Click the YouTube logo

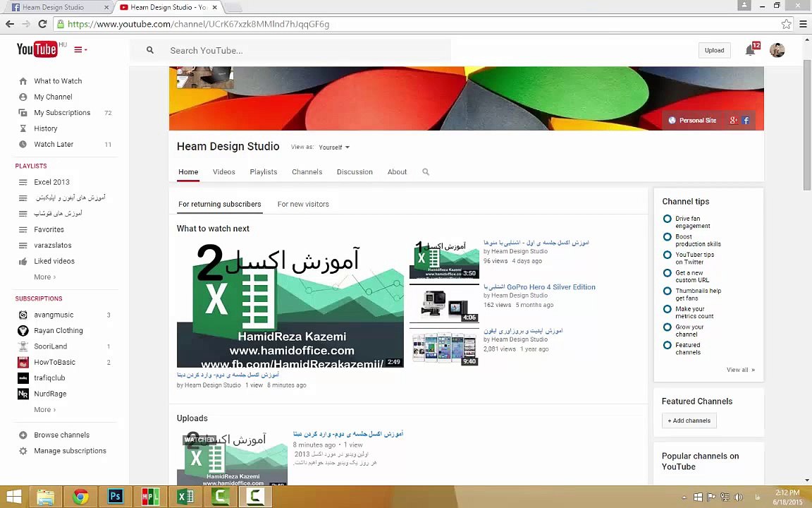tap(37, 49)
